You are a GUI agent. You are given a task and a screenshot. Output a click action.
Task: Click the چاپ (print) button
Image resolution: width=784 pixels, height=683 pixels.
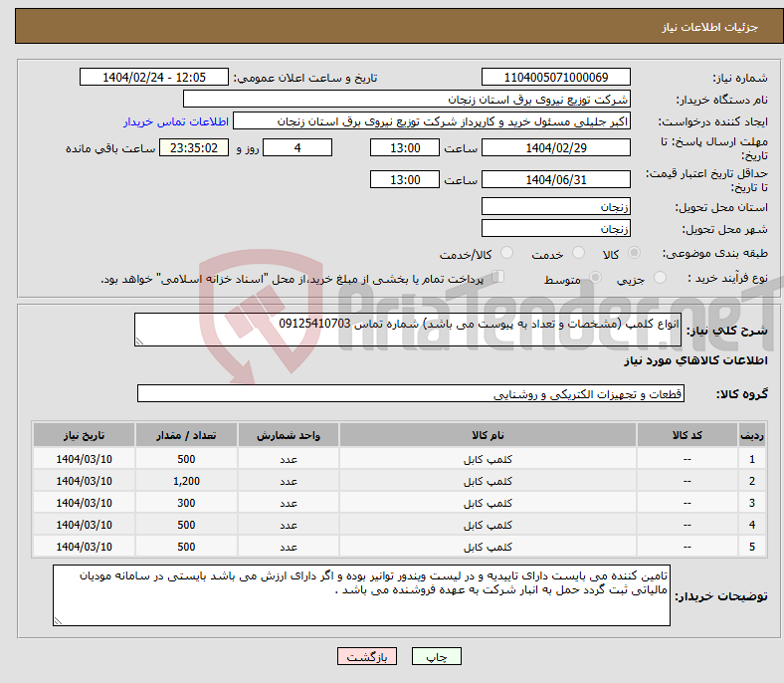pyautogui.click(x=436, y=656)
